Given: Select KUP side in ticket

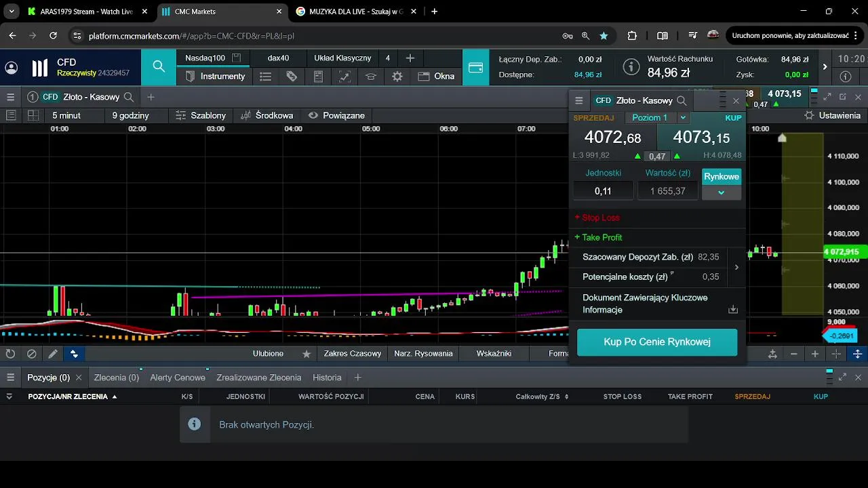Looking at the screenshot, I should (733, 118).
